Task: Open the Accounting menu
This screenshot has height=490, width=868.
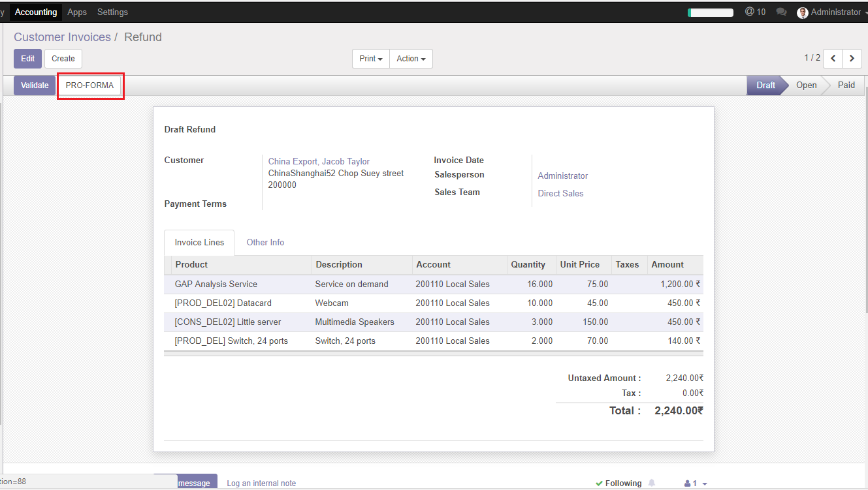Action: [x=36, y=12]
